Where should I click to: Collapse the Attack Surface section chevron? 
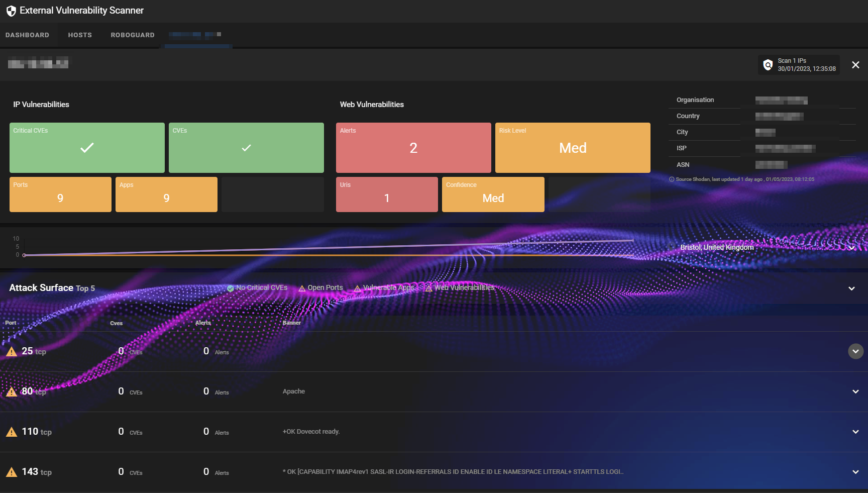(851, 288)
